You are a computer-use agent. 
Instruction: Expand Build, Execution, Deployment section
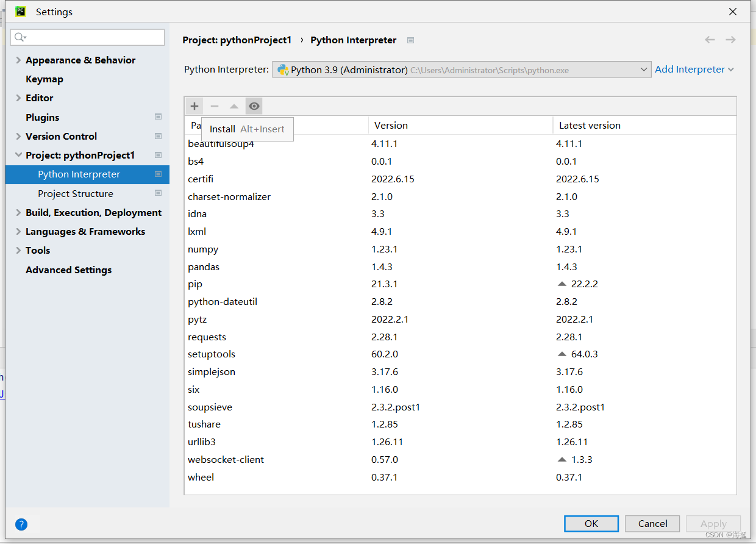[x=18, y=212]
